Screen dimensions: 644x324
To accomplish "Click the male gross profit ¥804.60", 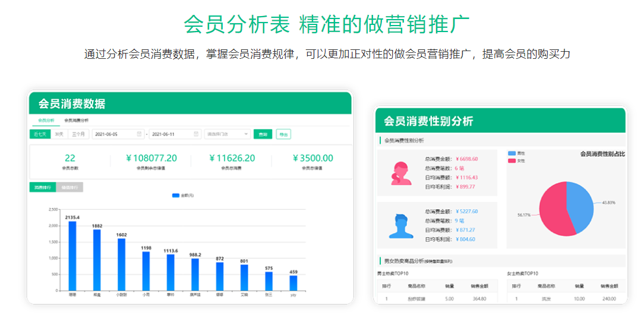I will pyautogui.click(x=465, y=240).
